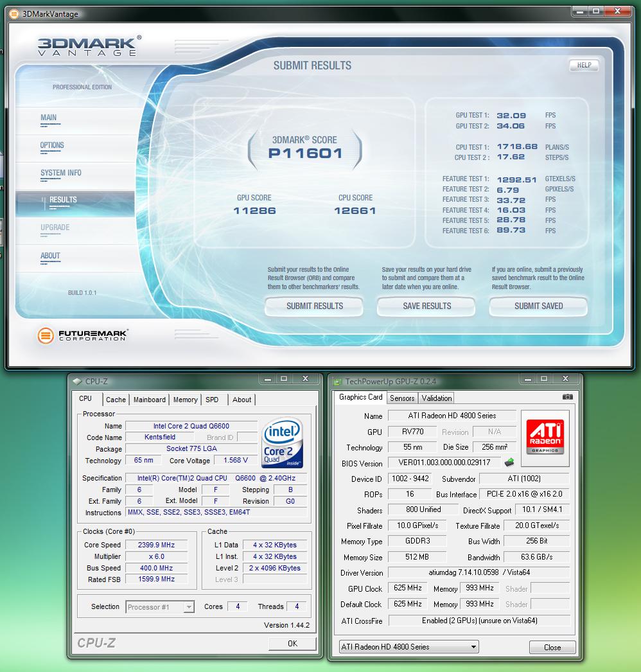Go to OPTIONS in the 3DMark sidebar
Image resolution: width=641 pixels, height=672 pixels.
tap(52, 146)
